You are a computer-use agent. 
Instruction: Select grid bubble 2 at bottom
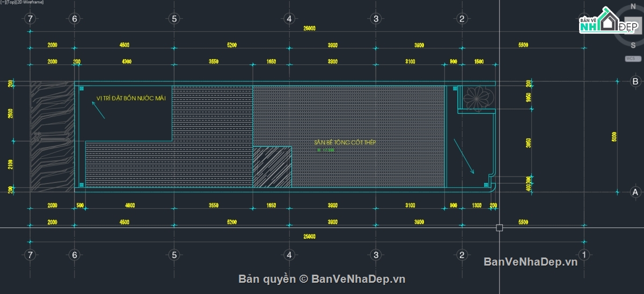coord(462,254)
